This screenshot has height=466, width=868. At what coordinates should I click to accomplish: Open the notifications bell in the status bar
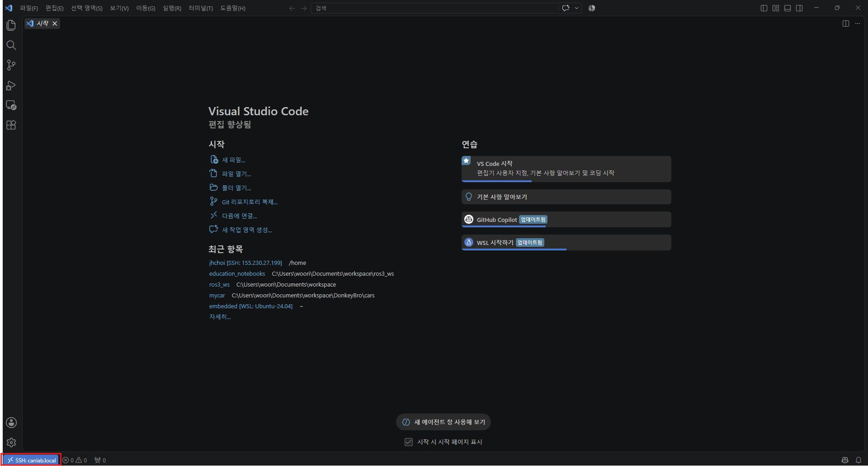859,460
